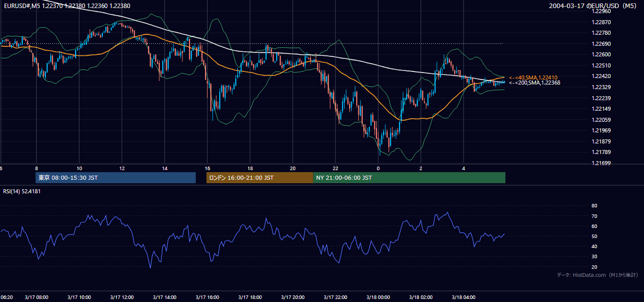Click the 3/17 12:00 date label

tap(122, 297)
